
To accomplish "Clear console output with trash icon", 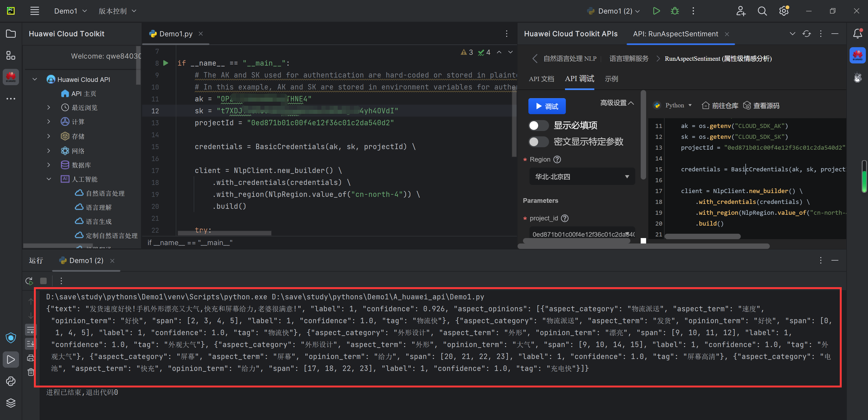I will click(x=31, y=372).
